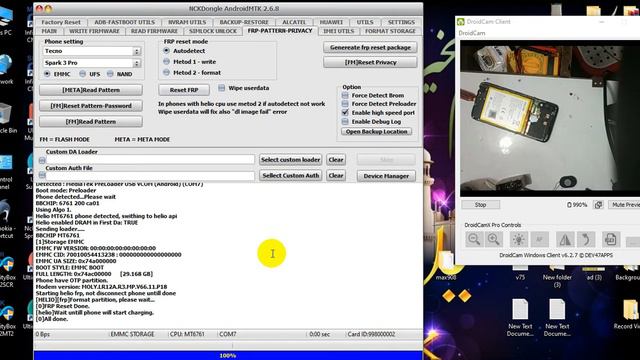
Task: Select Metod 2 - format radio option
Action: coord(167,72)
